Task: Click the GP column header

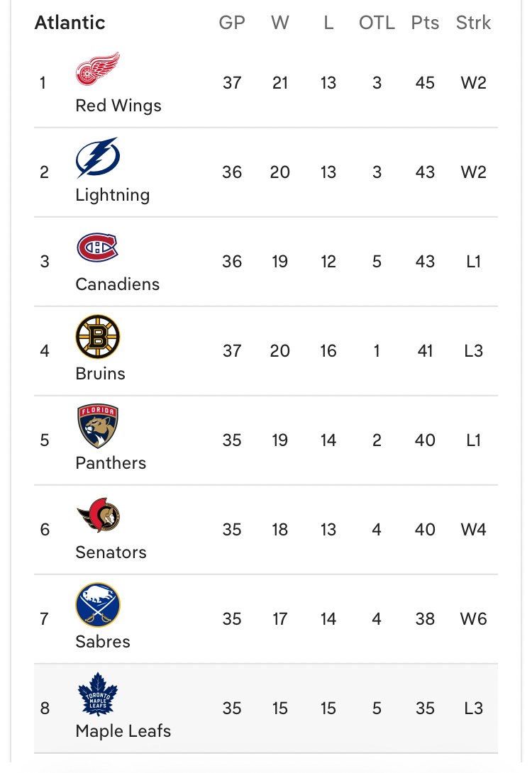Action: (x=232, y=23)
